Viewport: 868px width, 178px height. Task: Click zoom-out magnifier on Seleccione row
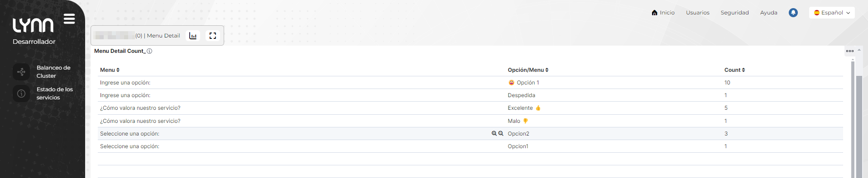(x=501, y=133)
